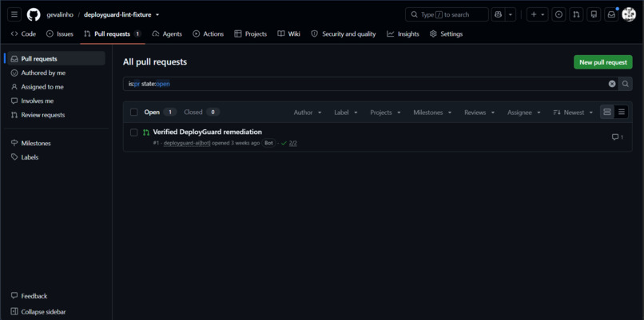Viewport: 644px width, 320px height.
Task: Open the Milestones filter dropdown
Action: coord(432,113)
